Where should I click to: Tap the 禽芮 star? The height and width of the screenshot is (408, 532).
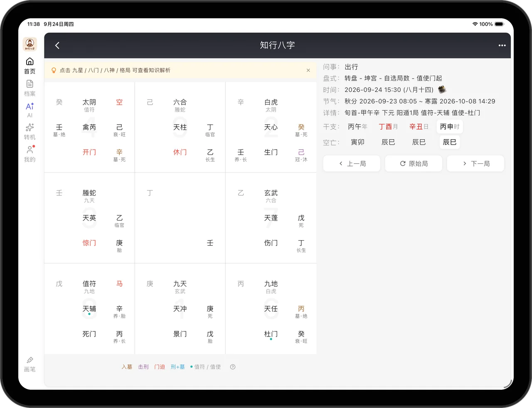point(89,127)
